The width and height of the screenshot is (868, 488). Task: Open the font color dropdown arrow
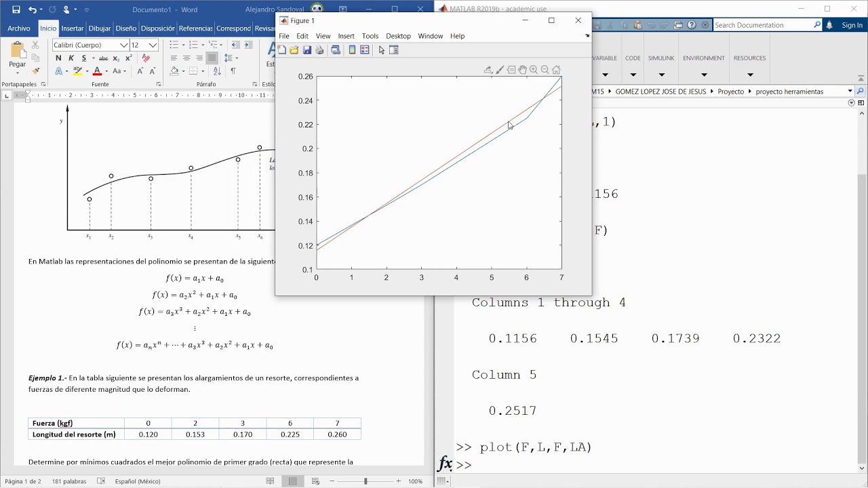106,71
